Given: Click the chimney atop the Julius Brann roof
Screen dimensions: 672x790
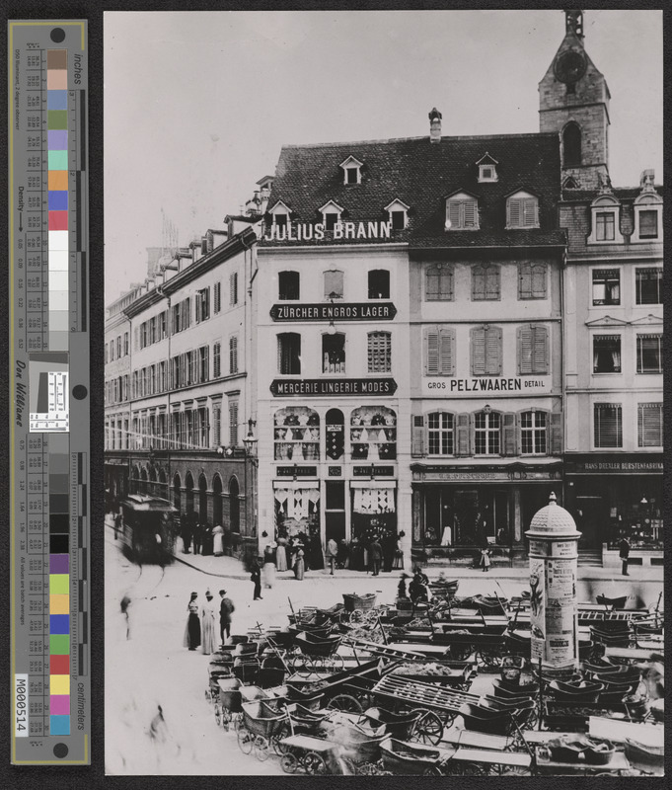Looking at the screenshot, I should coord(434,124).
